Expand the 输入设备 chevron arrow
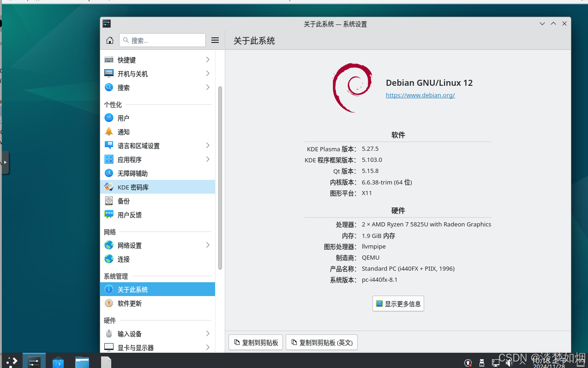 coord(208,333)
